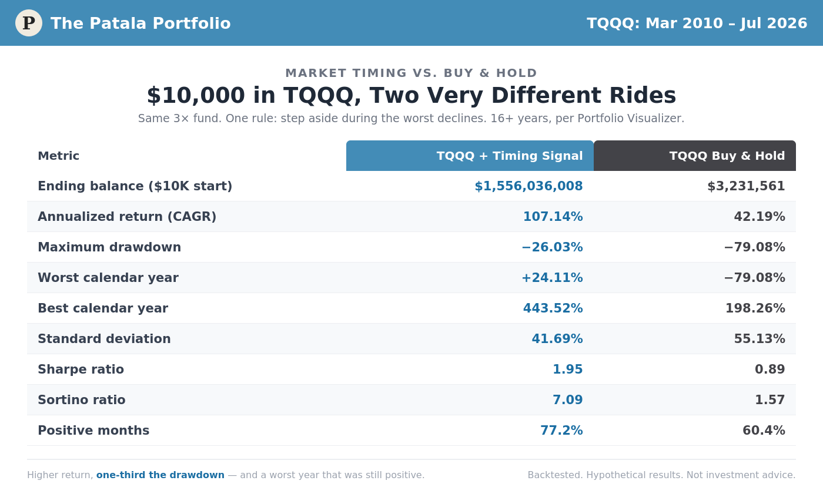Click the one-third the drawdown highlighted text
The width and height of the screenshot is (823, 504).
tap(160, 475)
